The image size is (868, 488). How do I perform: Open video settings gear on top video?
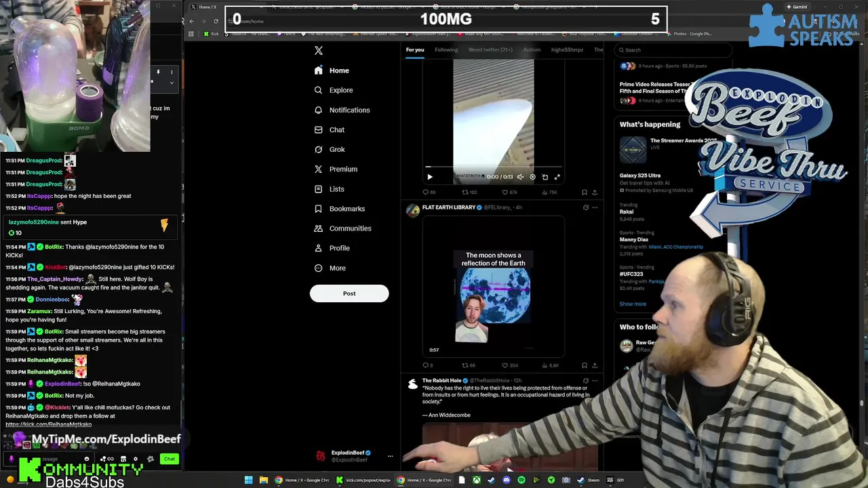tap(532, 177)
